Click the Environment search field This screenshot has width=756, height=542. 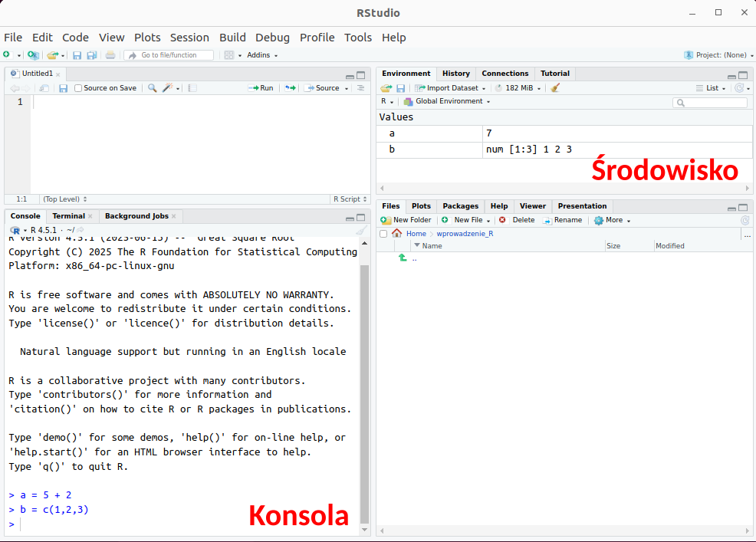pos(710,103)
